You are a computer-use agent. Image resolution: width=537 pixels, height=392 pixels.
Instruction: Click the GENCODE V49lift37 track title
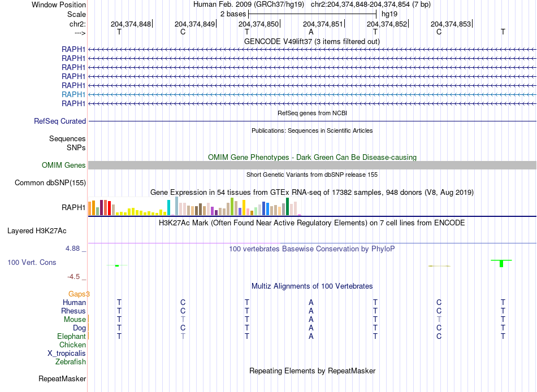pyautogui.click(x=312, y=42)
